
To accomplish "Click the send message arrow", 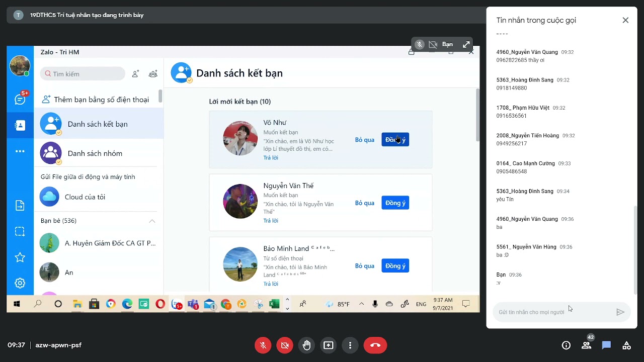I will click(620, 312).
